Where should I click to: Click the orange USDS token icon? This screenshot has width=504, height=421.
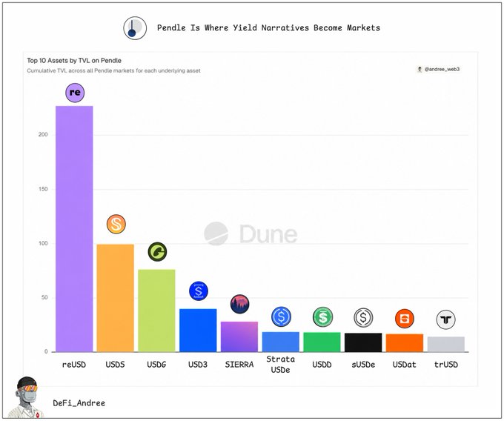point(116,224)
